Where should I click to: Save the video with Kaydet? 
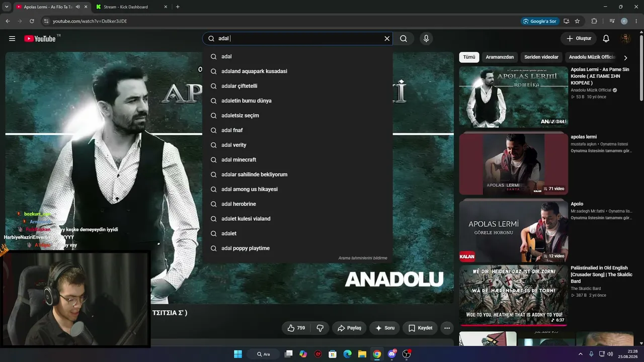click(421, 328)
